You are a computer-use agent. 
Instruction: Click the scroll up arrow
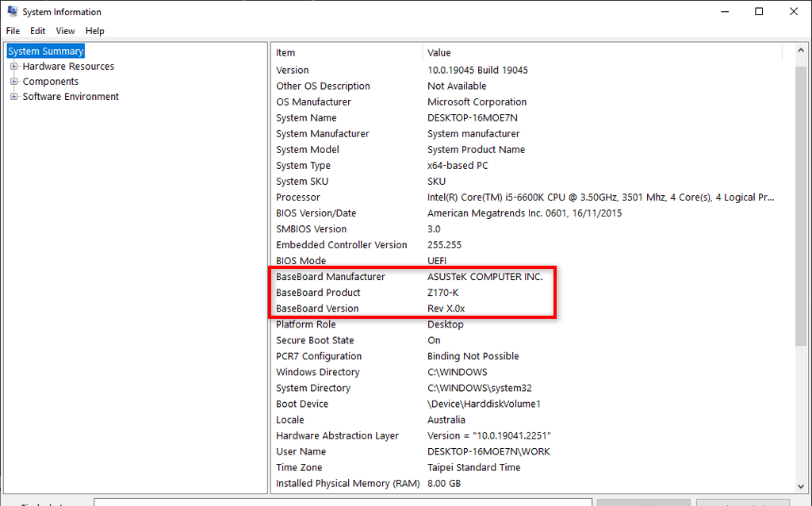click(801, 51)
